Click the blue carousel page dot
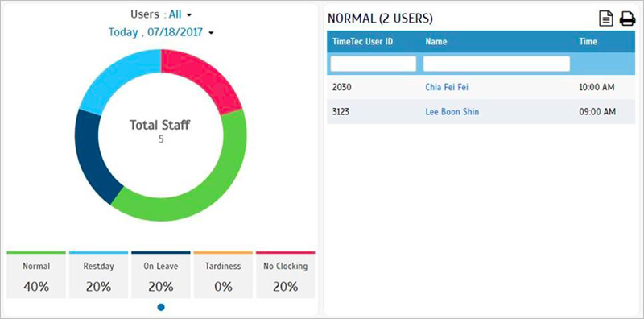 161,307
